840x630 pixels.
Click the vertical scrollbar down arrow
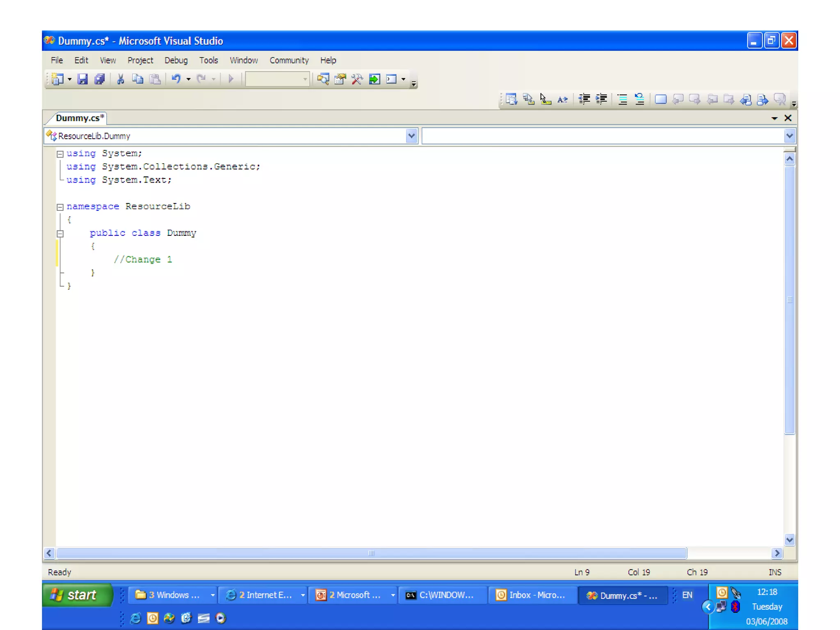(x=789, y=539)
